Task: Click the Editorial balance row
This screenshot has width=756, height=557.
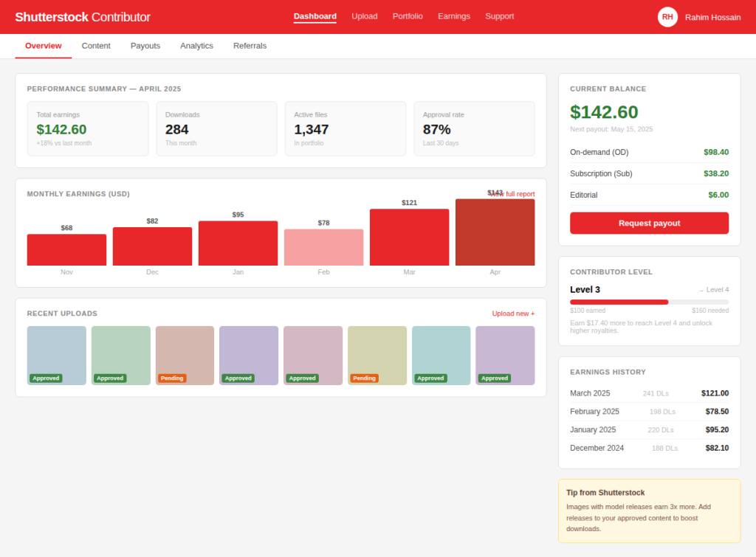Action: click(x=649, y=195)
